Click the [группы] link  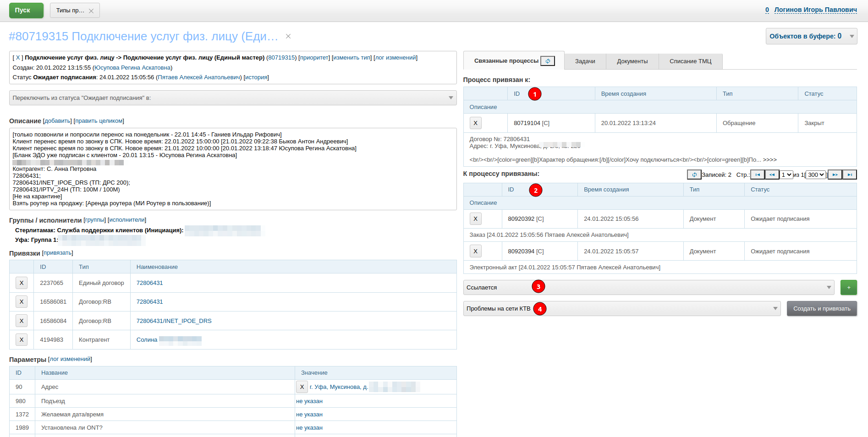[x=95, y=220]
